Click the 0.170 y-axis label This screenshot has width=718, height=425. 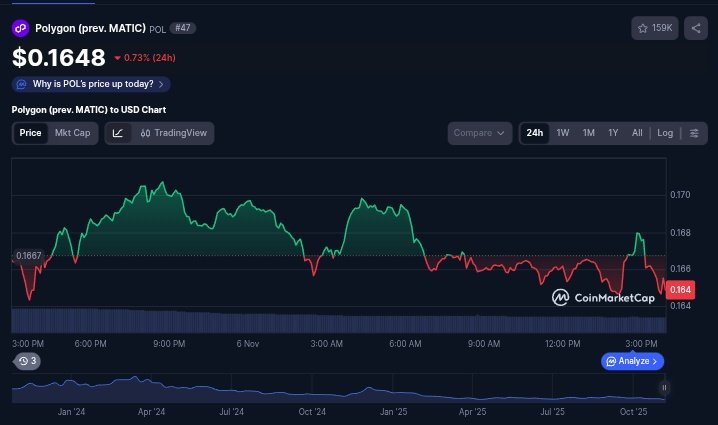click(680, 195)
